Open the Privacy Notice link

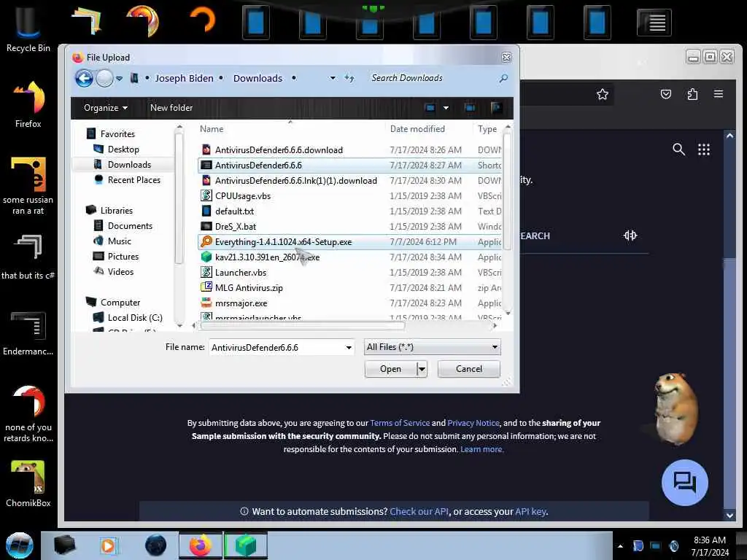[x=473, y=423]
